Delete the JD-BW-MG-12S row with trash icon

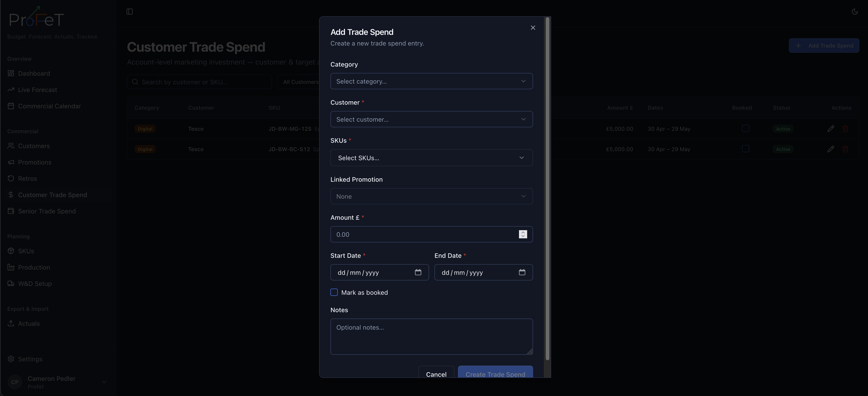pyautogui.click(x=845, y=129)
